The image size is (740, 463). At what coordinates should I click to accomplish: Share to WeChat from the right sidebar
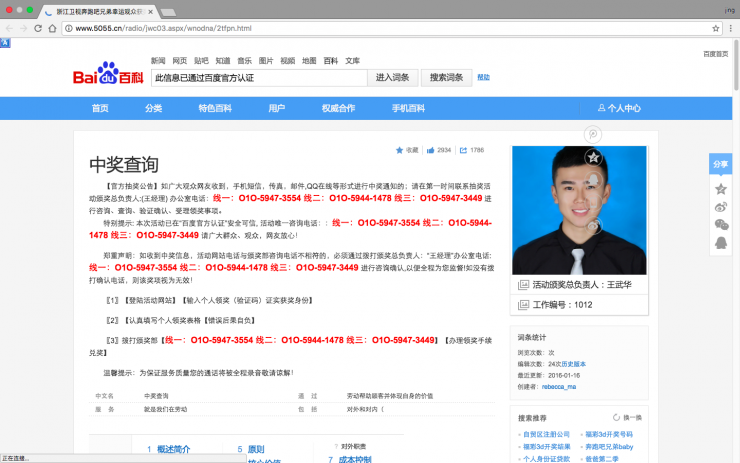coord(720,224)
